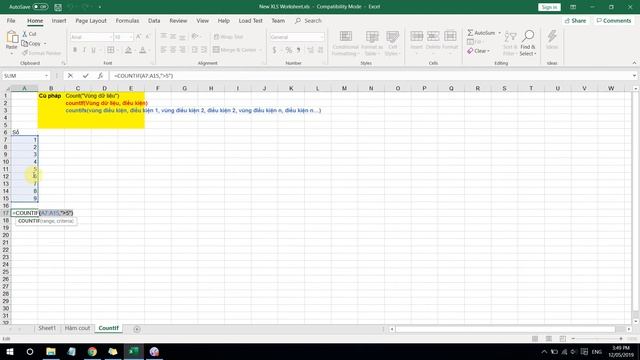Click the Share button

point(576,20)
